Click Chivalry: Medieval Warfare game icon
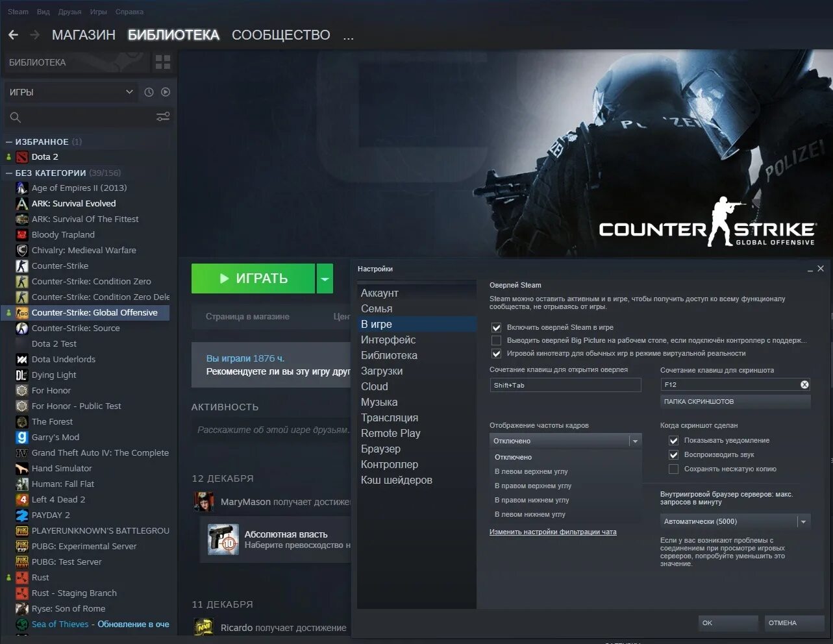Viewport: 833px width, 644px height. (22, 251)
